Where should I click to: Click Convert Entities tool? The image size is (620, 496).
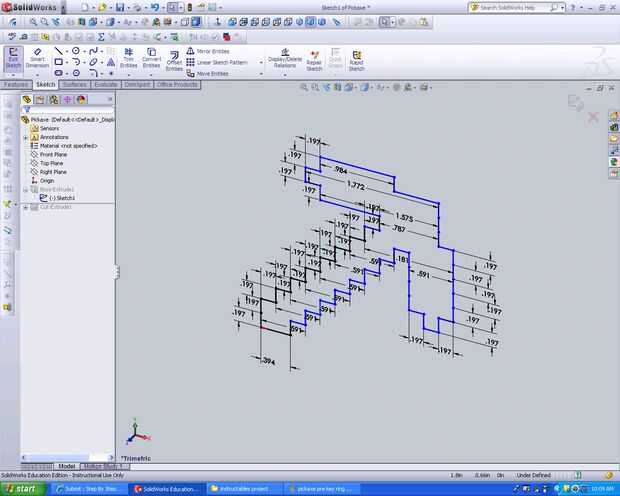point(151,59)
